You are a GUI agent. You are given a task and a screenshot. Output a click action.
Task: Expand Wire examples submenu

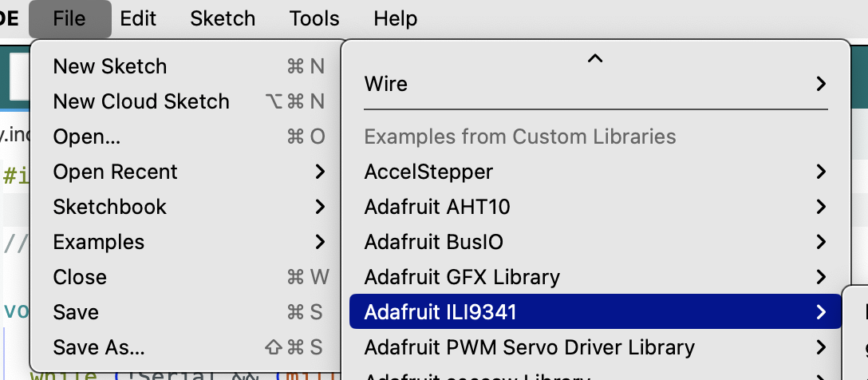[596, 84]
